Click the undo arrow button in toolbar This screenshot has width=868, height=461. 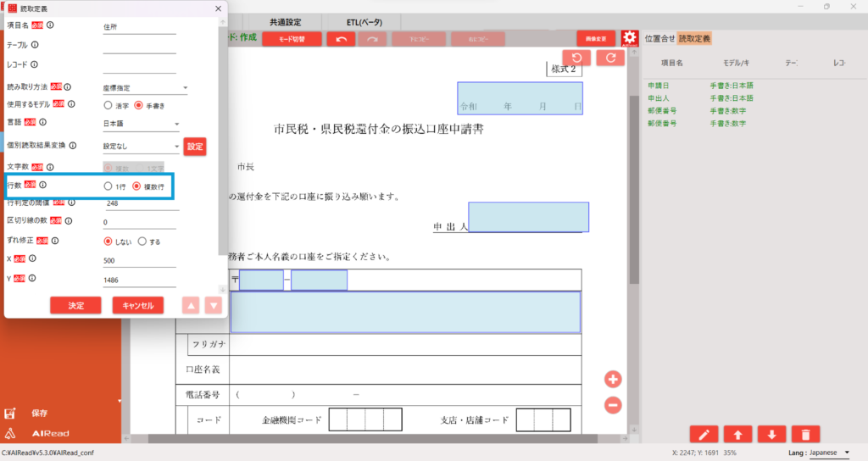(x=341, y=39)
